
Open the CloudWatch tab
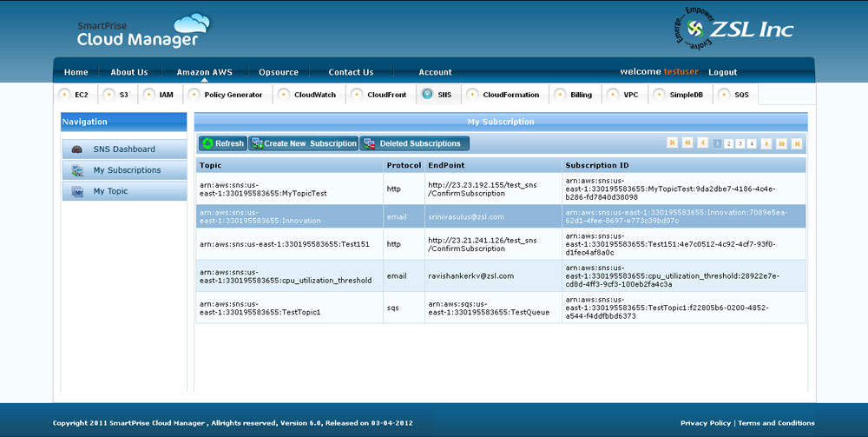[x=310, y=95]
